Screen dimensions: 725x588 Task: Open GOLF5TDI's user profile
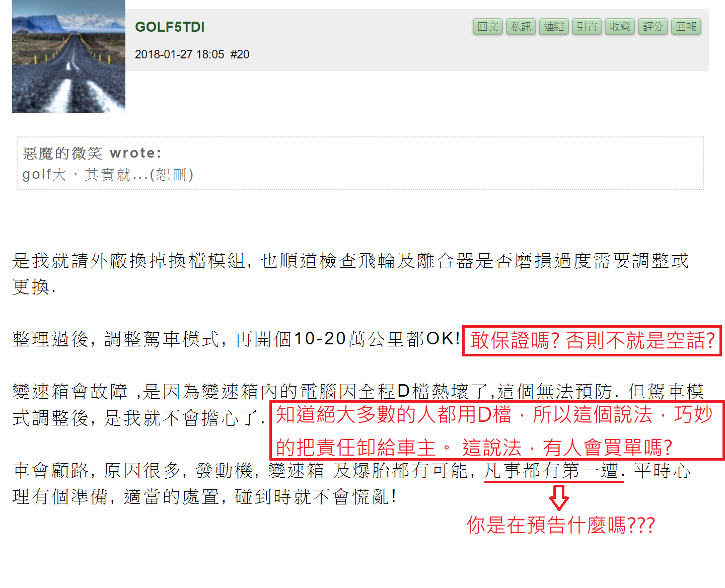pos(170,27)
